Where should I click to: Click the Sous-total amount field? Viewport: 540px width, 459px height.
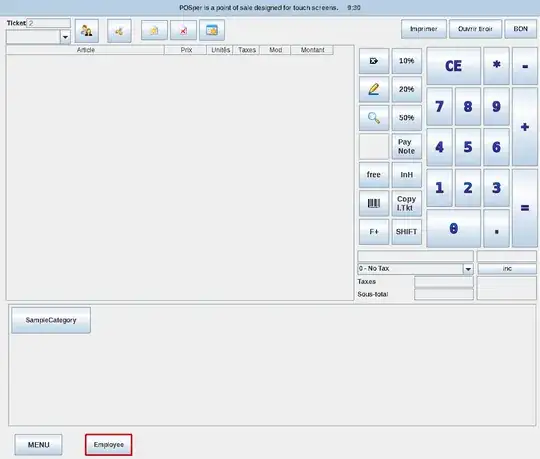point(444,294)
